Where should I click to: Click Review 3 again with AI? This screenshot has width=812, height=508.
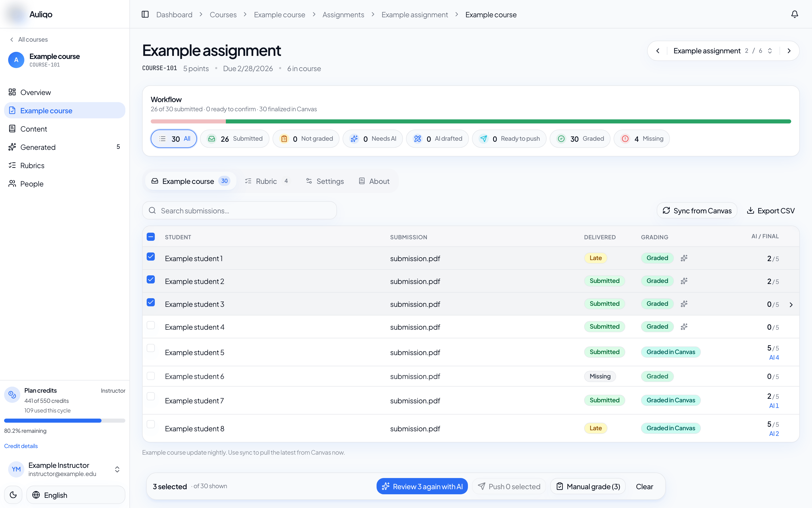click(x=422, y=486)
